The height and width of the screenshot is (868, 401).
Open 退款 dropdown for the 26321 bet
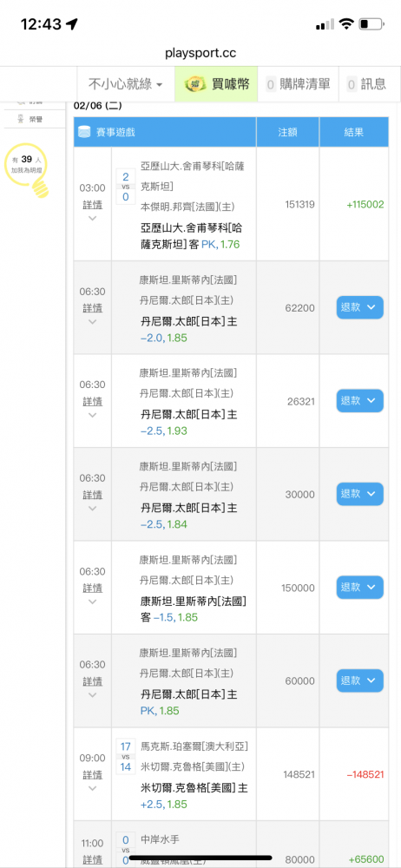[x=360, y=401]
